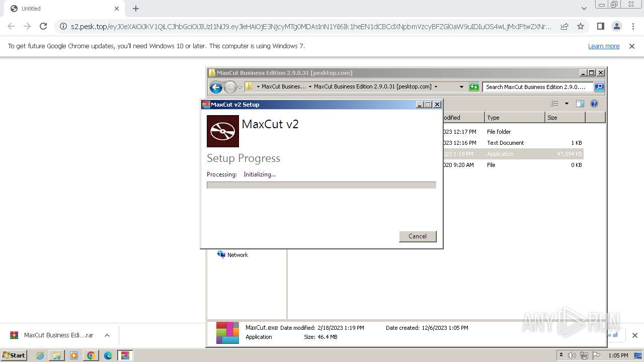Open Microsoft Edge from taskbar

coord(108,355)
